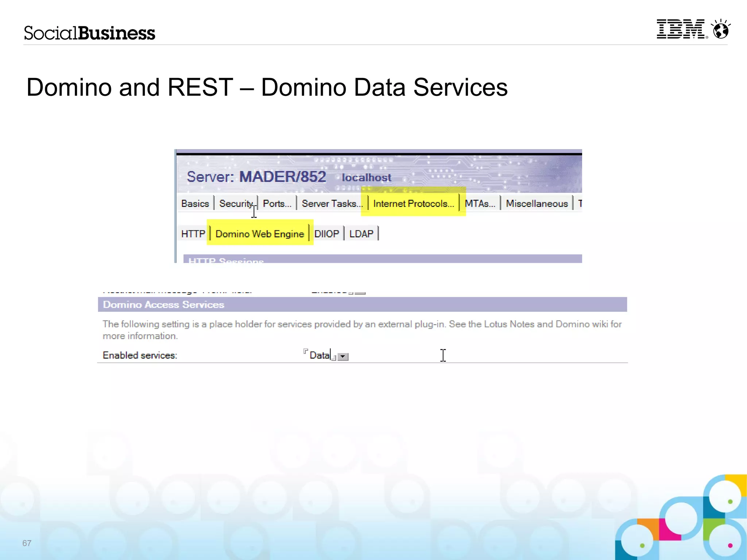Expand the Enabled services dropdown arrow
The image size is (747, 560).
click(x=343, y=357)
